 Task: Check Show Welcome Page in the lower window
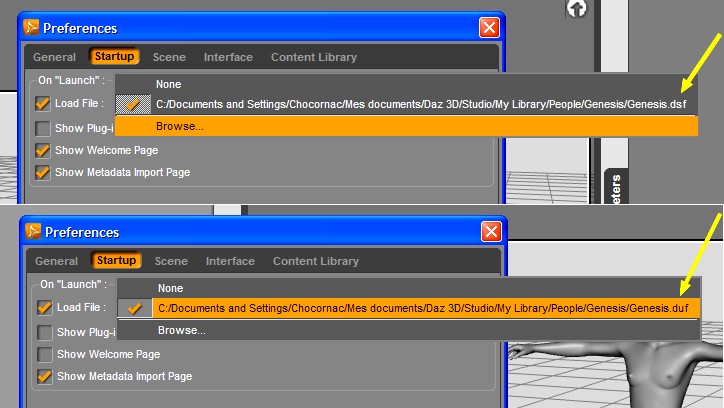click(x=44, y=354)
